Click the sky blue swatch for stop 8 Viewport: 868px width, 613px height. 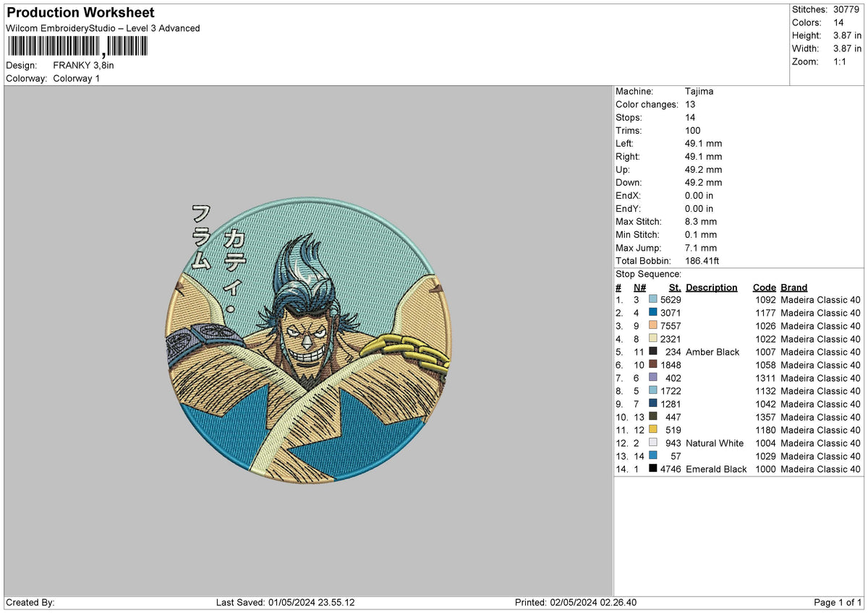click(x=653, y=390)
